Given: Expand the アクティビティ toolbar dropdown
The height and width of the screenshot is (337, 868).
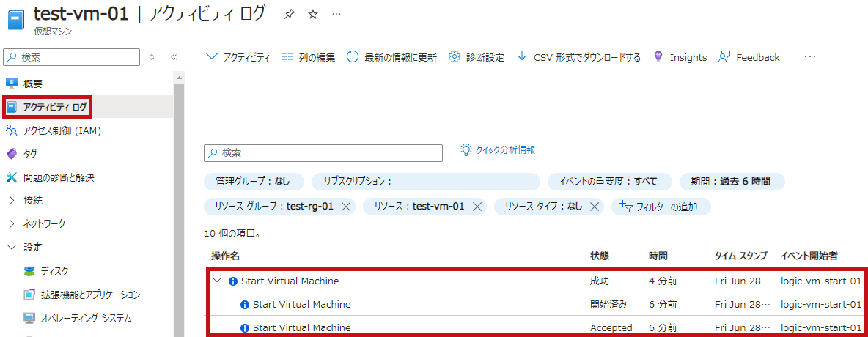Looking at the screenshot, I should coord(238,57).
